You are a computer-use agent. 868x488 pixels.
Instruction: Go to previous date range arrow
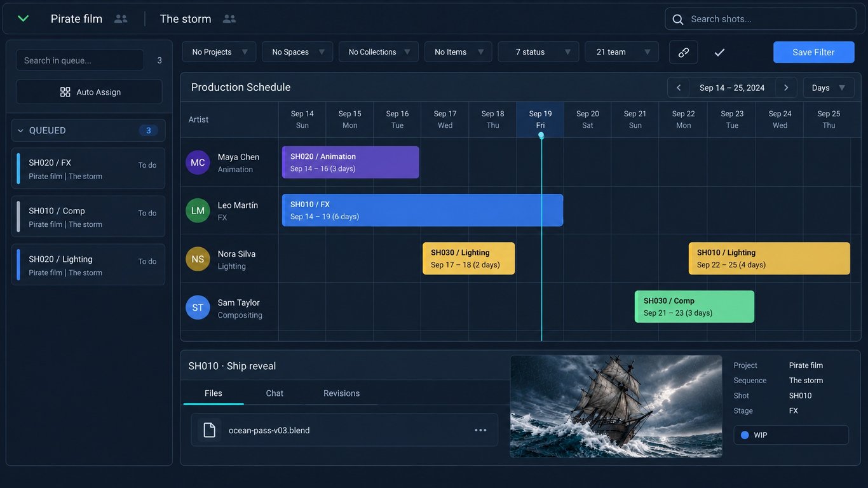pyautogui.click(x=679, y=88)
